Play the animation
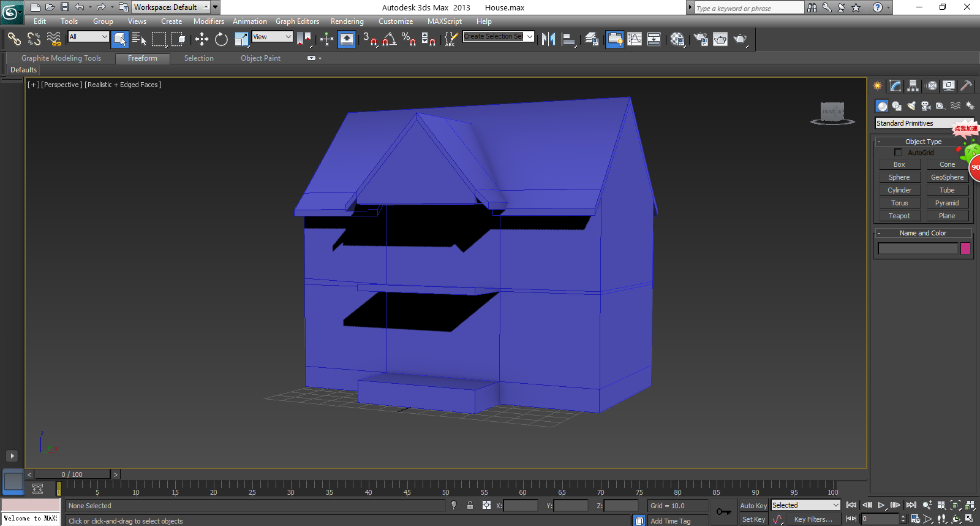Viewport: 980px width, 526px height. (881, 505)
